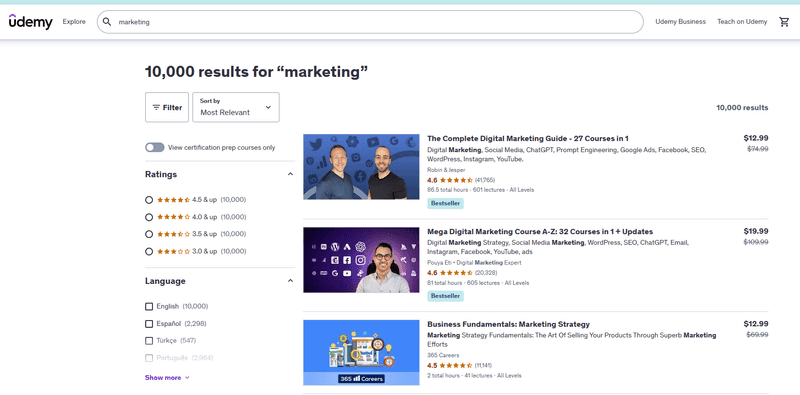This screenshot has height=395, width=800.
Task: Open Teach on Udemy link
Action: (x=742, y=22)
